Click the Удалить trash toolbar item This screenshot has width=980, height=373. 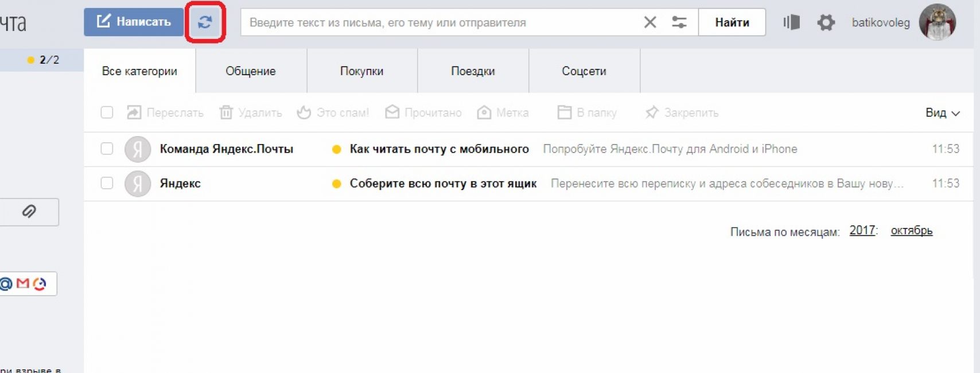[251, 112]
